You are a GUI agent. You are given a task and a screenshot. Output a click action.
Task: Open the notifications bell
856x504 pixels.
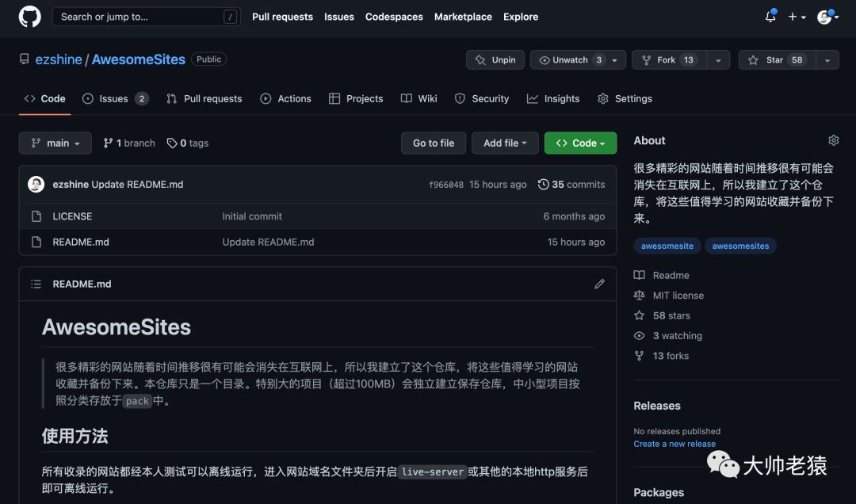tap(770, 17)
